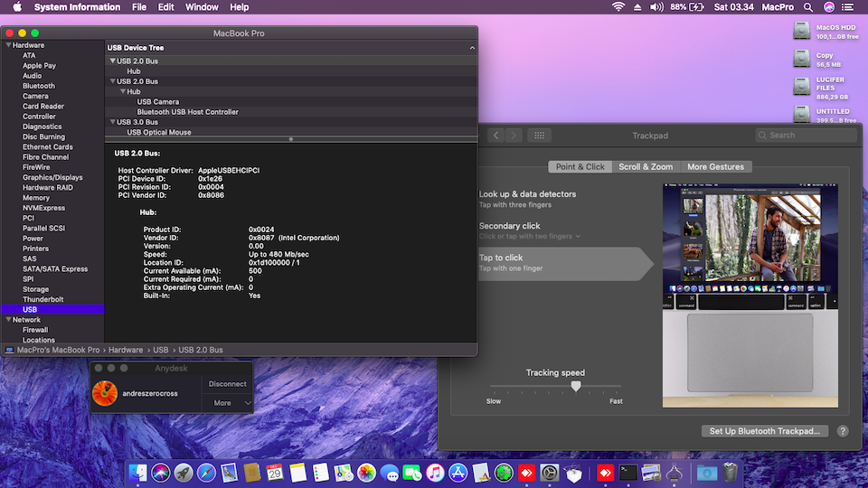Click the Sat 03.34 clock in menu bar

click(733, 7)
